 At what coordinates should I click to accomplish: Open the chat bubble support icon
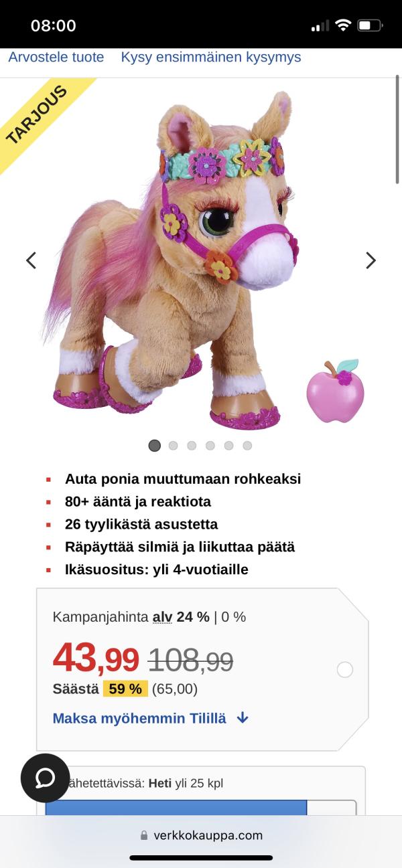coord(45,778)
